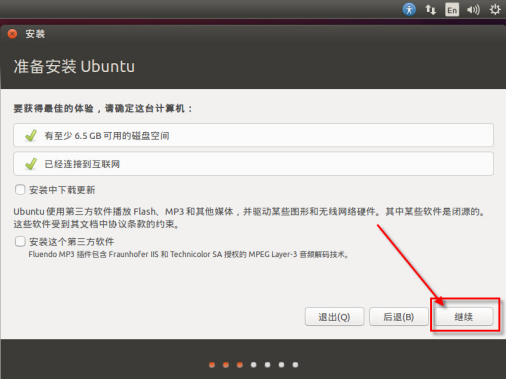Click the 退出(Q) button

[334, 317]
